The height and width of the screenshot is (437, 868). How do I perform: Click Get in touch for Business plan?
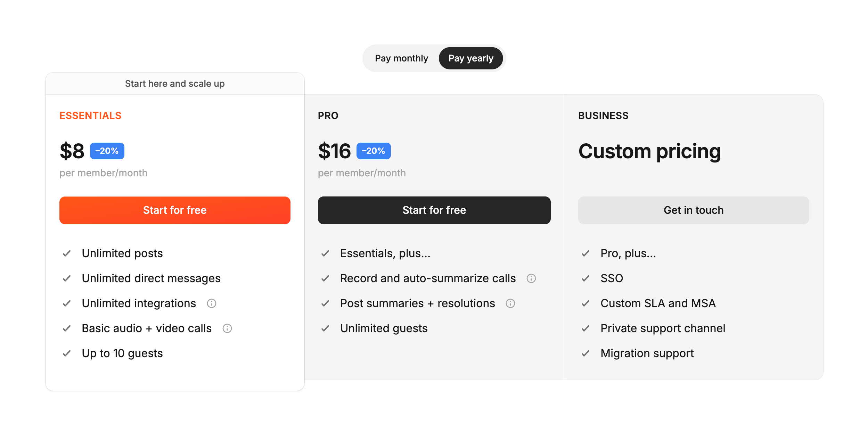(693, 210)
